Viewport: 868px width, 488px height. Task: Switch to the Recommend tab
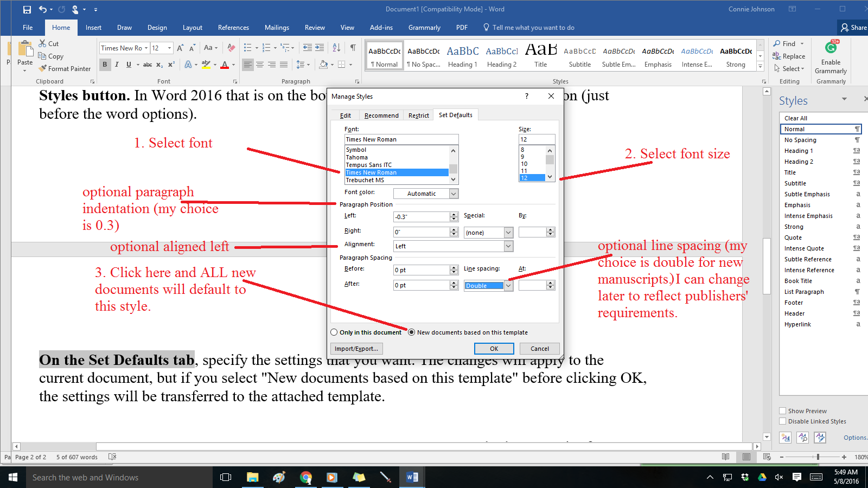click(381, 115)
